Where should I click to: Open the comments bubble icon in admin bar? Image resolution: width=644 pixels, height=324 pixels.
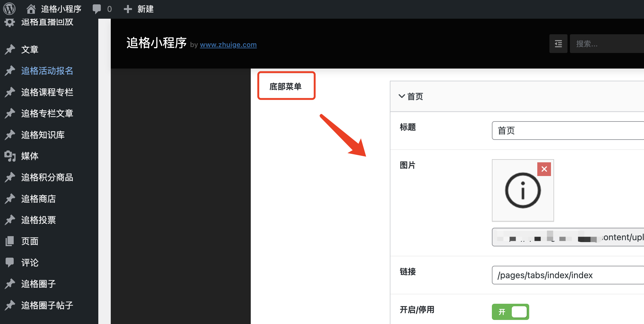[x=97, y=9]
